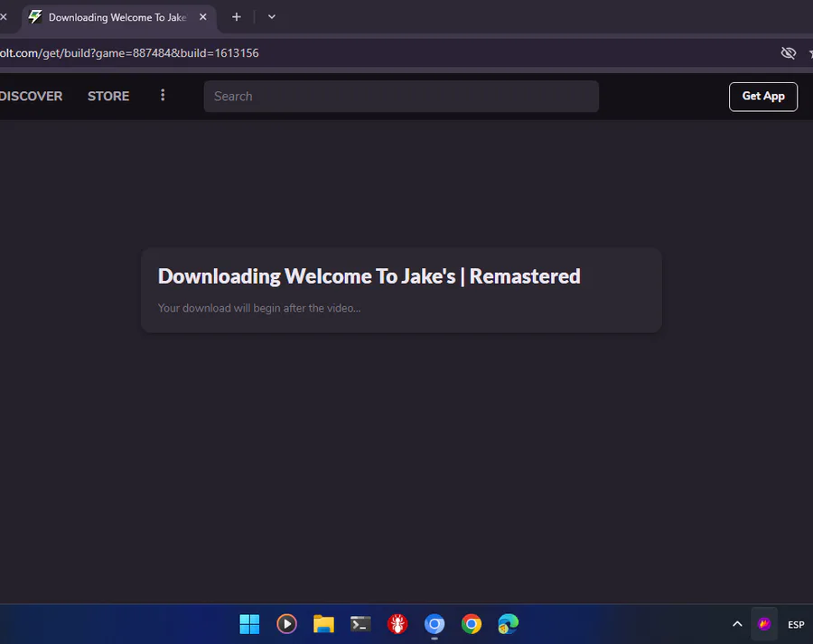Click the browser address bar URL
Viewport: 813px width, 644px height.
click(129, 53)
